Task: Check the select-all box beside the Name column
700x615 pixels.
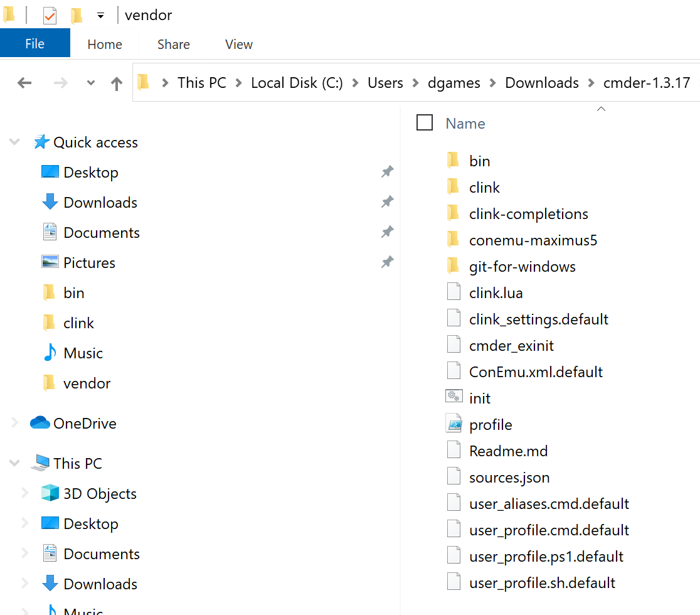Action: coord(425,122)
